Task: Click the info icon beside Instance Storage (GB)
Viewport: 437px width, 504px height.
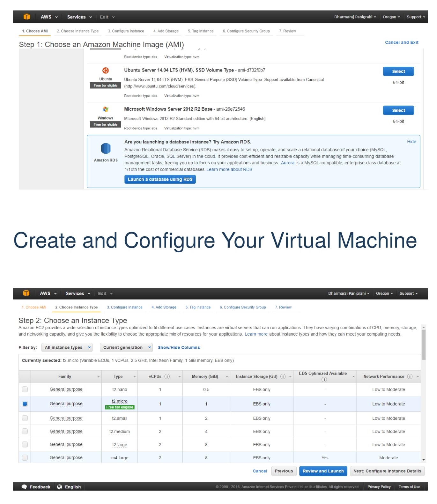Action: [283, 376]
